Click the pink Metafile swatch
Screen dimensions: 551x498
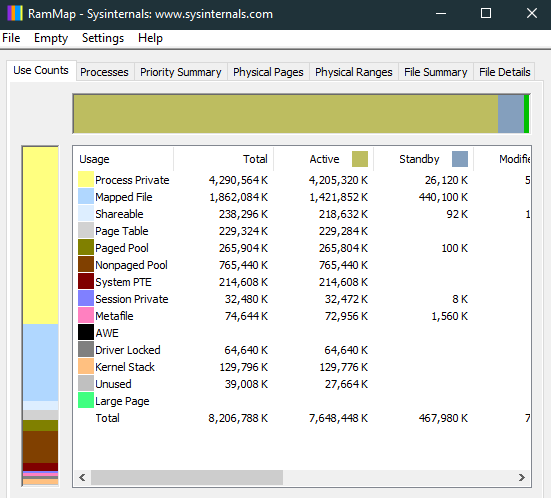pyautogui.click(x=86, y=315)
